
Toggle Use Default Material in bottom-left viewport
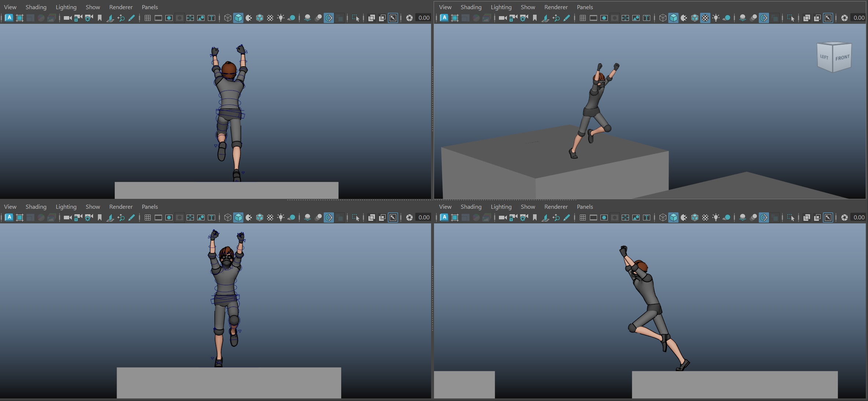click(x=249, y=218)
